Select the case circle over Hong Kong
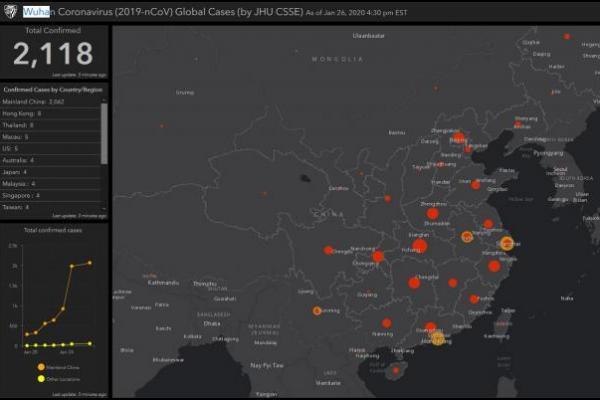The height and width of the screenshot is (400, 600). (x=437, y=339)
